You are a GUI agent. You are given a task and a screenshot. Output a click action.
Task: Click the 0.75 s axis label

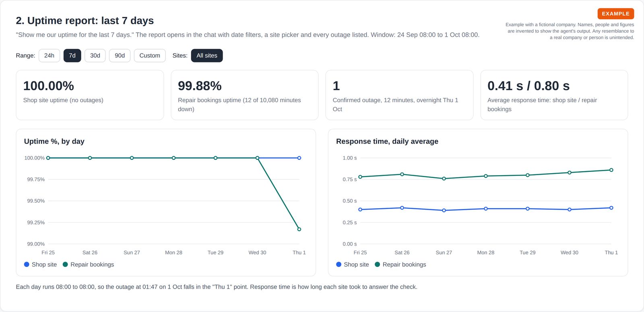point(350,179)
